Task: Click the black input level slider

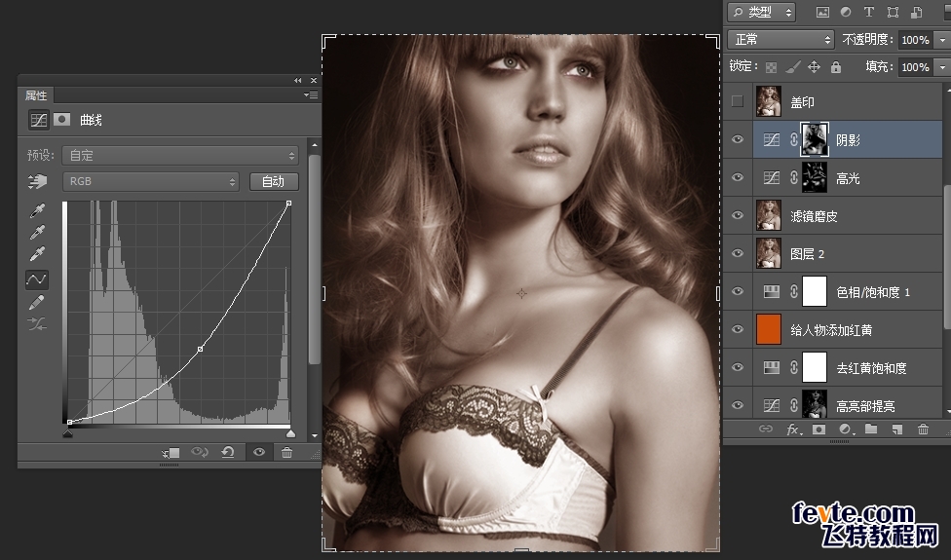Action: [68, 433]
